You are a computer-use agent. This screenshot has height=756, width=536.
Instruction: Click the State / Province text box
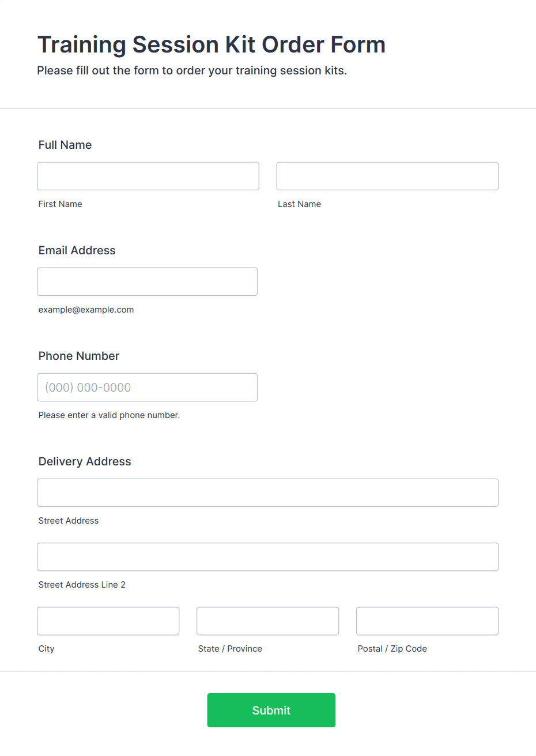coord(268,620)
